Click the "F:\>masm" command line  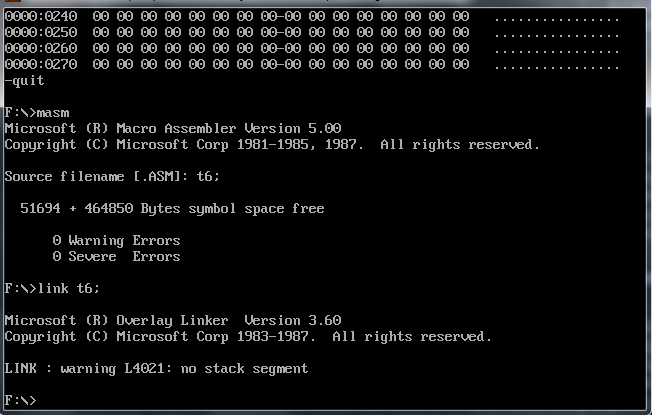(37, 113)
